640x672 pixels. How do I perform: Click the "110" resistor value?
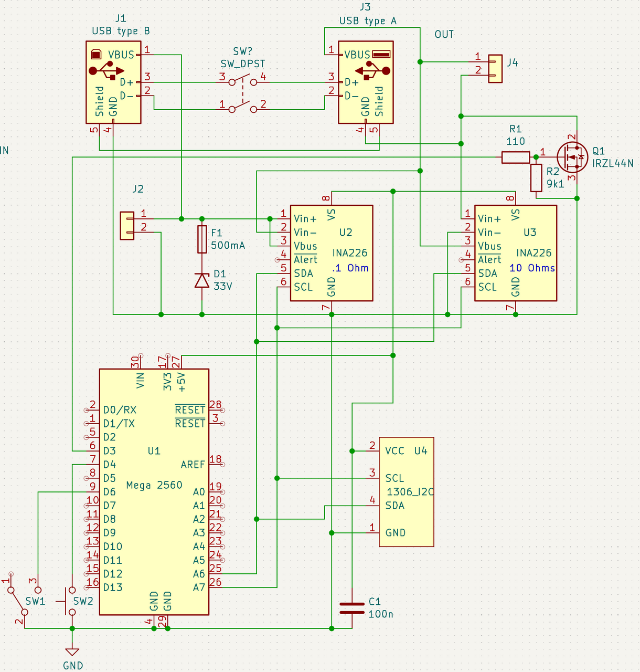516,141
